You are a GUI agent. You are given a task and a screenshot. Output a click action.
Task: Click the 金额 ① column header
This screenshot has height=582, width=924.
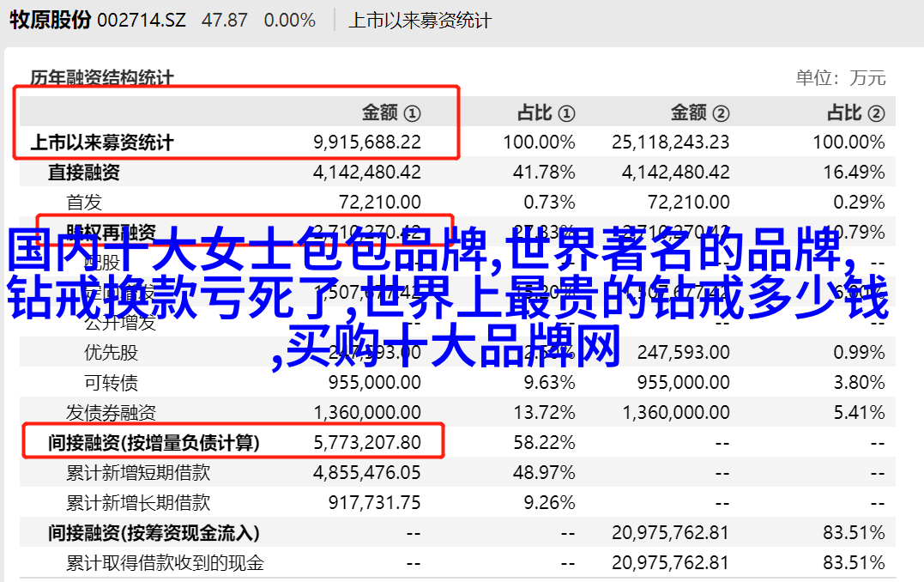[391, 112]
